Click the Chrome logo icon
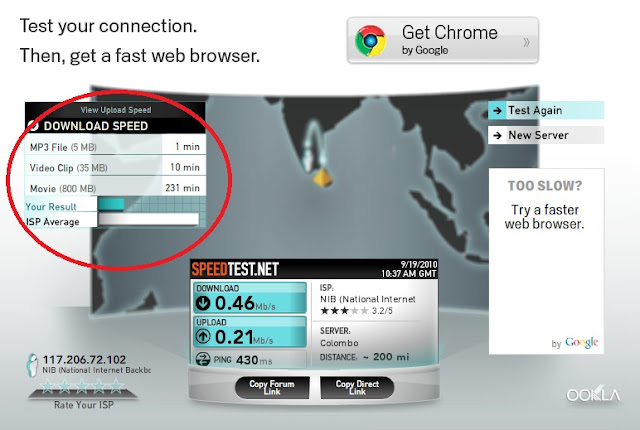This screenshot has height=430, width=640. pyautogui.click(x=371, y=41)
